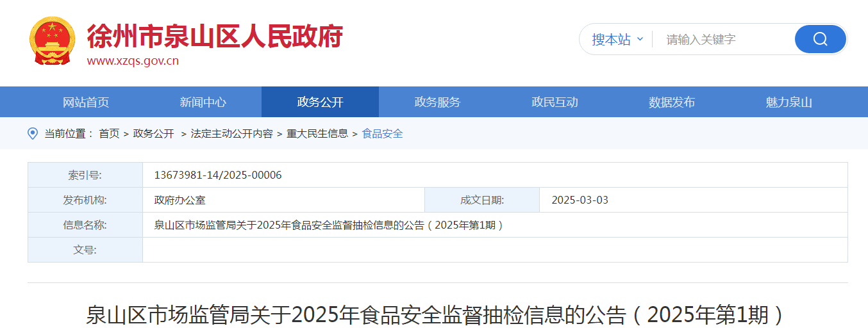Select the 政务公开 nav tab
The height and width of the screenshot is (333, 868).
pos(320,102)
